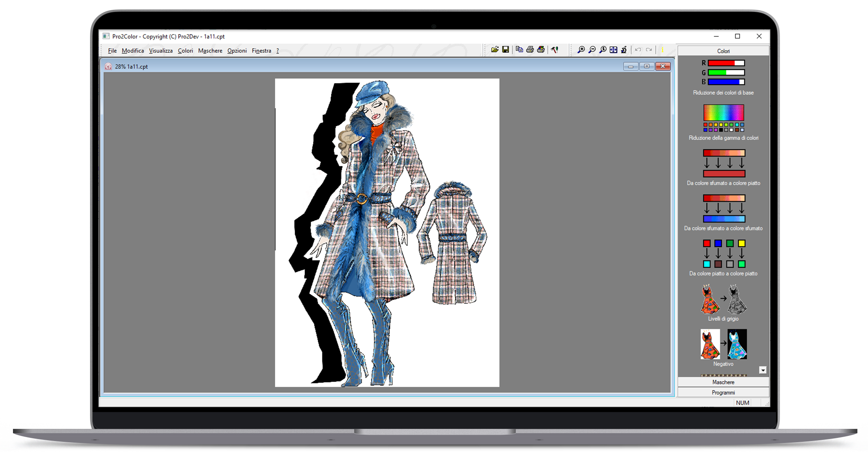Image resolution: width=868 pixels, height=454 pixels.
Task: Click the Open file folder icon
Action: [495, 50]
